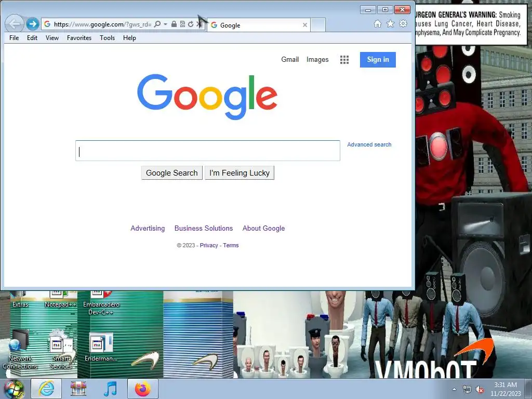The width and height of the screenshot is (532, 399).
Task: Open the Business Solutions link
Action: click(x=204, y=229)
